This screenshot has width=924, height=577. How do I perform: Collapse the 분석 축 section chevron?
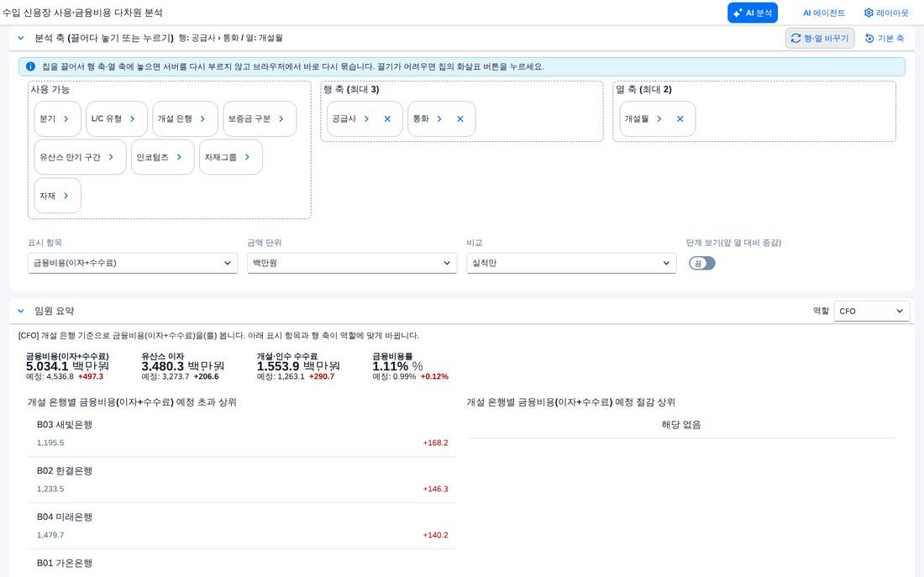pos(21,39)
